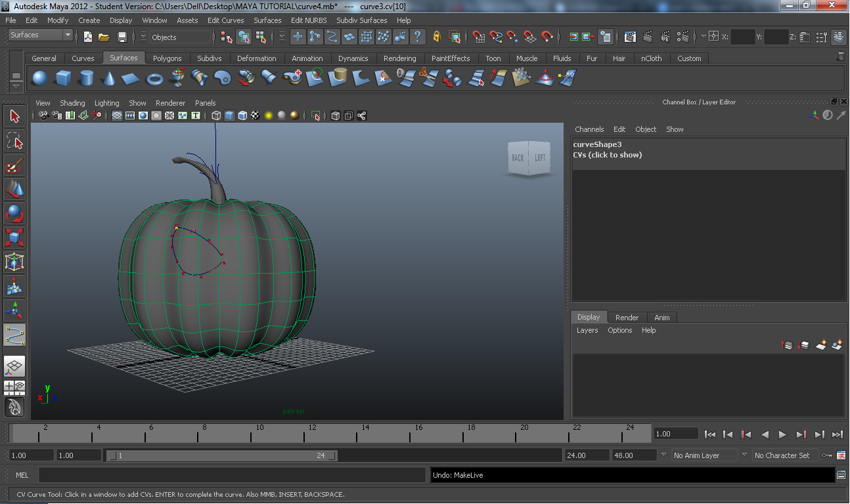Toggle textured display checker icon

click(256, 115)
